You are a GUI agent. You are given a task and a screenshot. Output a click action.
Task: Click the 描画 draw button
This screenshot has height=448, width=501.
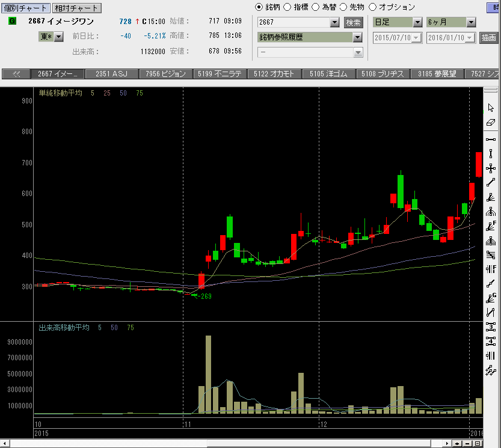click(x=488, y=38)
